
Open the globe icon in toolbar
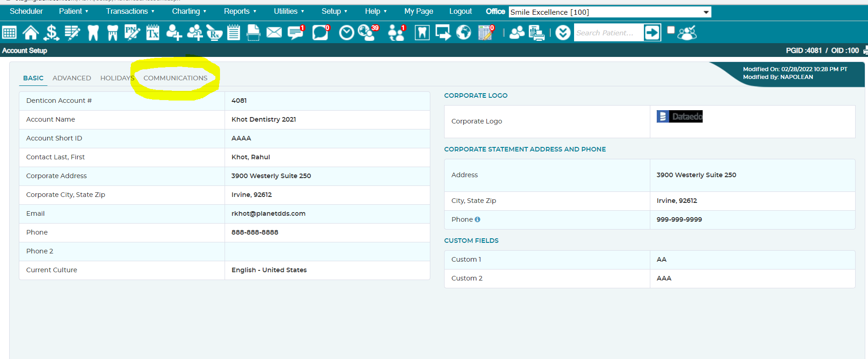(463, 33)
